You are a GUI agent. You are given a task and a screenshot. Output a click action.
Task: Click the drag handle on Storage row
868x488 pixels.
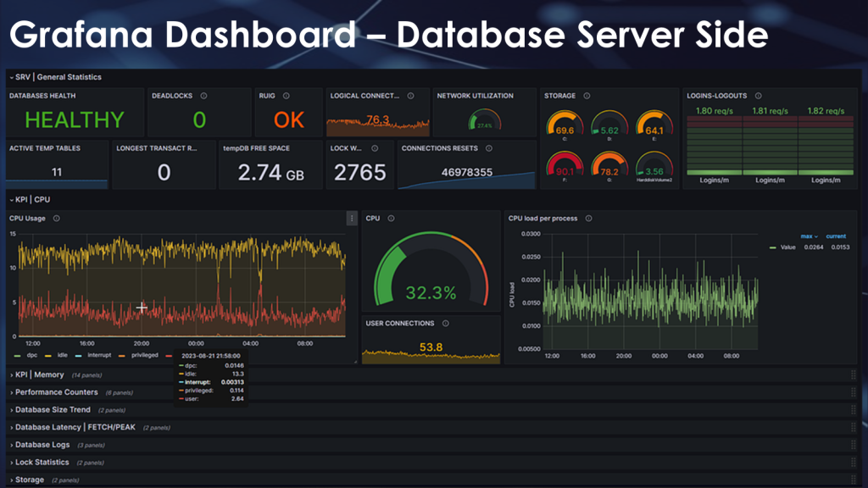pyautogui.click(x=854, y=480)
